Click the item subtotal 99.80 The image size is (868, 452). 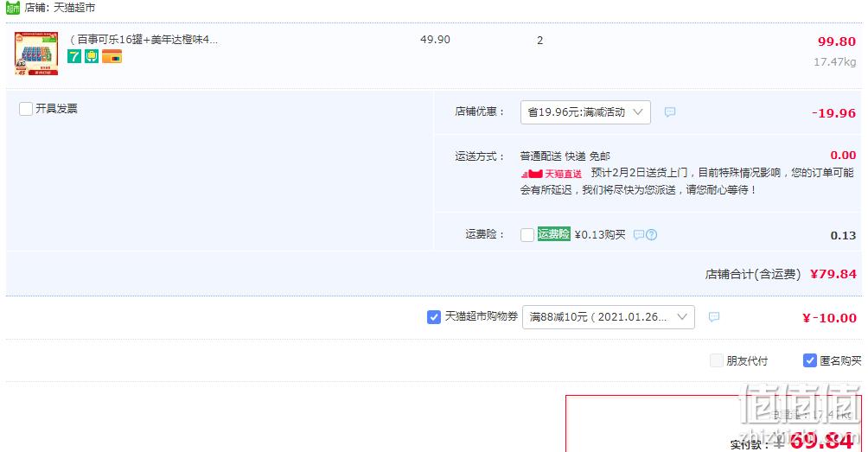(837, 41)
